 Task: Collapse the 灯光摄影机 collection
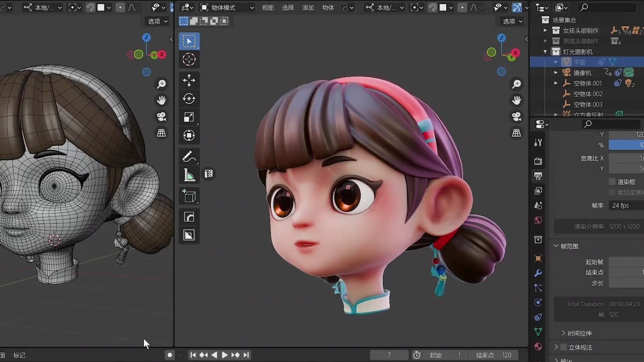(545, 51)
